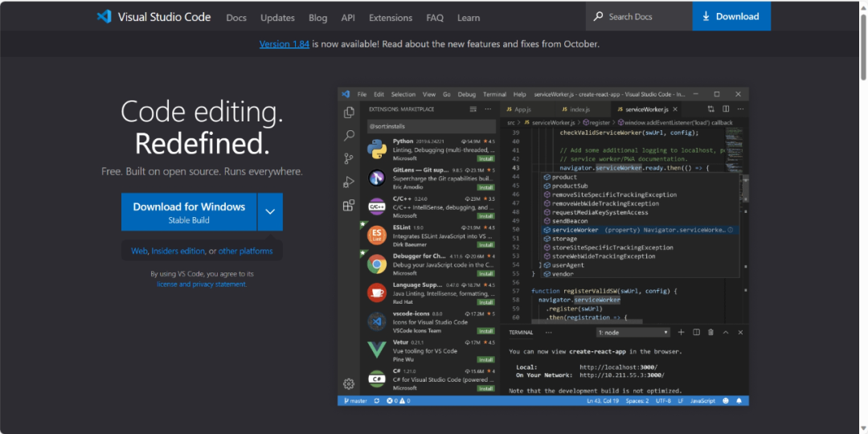This screenshot has height=434, width=868.
Task: Click the GitLens extension logo
Action: [x=377, y=178]
